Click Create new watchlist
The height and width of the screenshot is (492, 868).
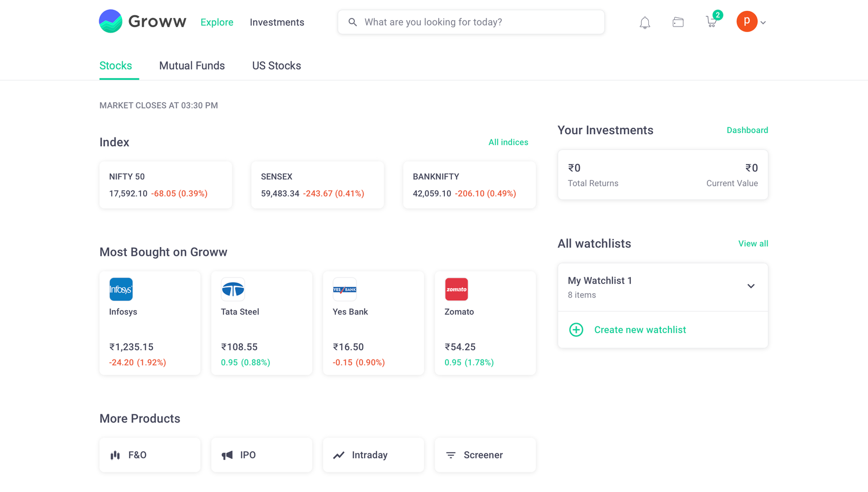click(640, 330)
